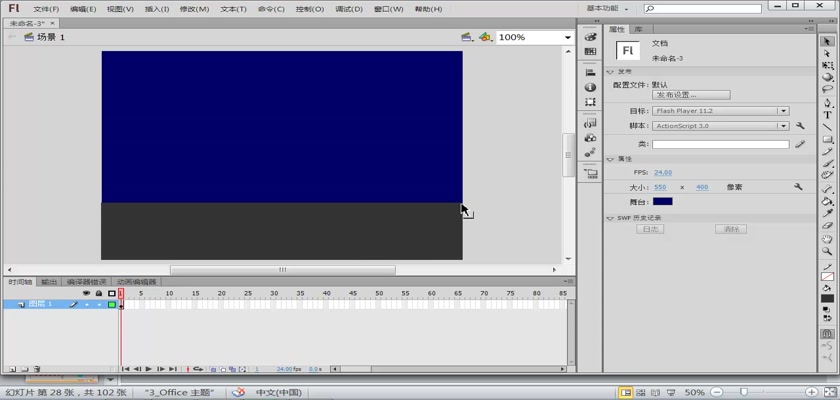Open the 文件(F) menu
Viewport: 840px width, 400px height.
pyautogui.click(x=46, y=9)
